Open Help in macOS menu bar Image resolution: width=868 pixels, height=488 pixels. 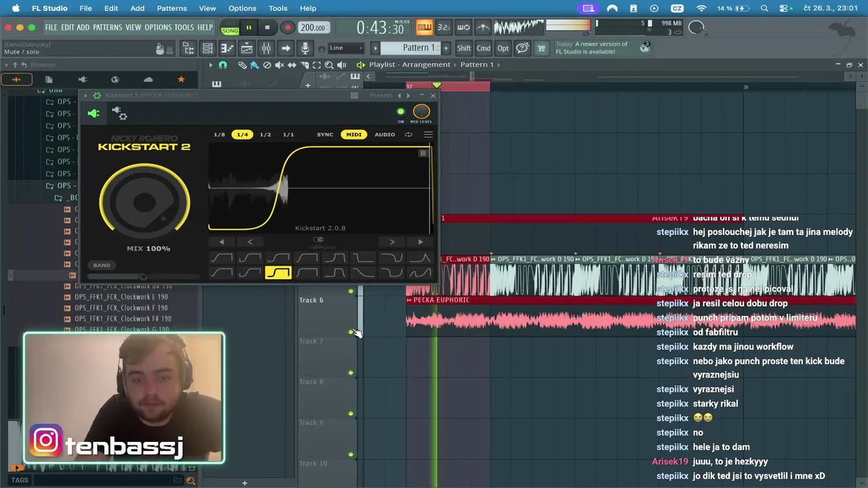point(308,8)
